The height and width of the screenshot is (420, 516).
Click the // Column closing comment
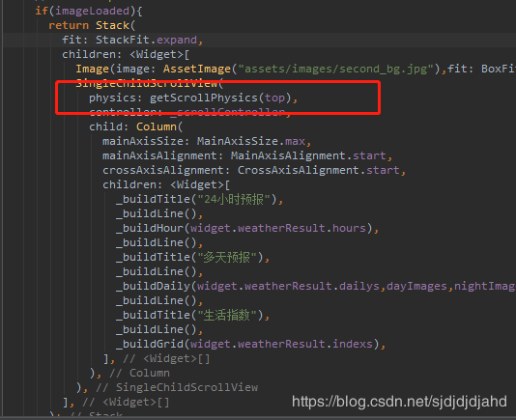click(139, 373)
